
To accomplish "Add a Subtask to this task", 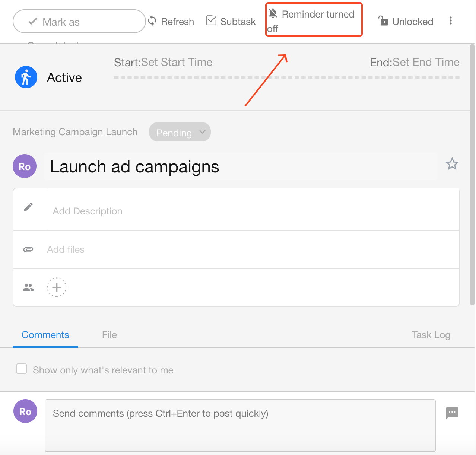I will pyautogui.click(x=231, y=21).
